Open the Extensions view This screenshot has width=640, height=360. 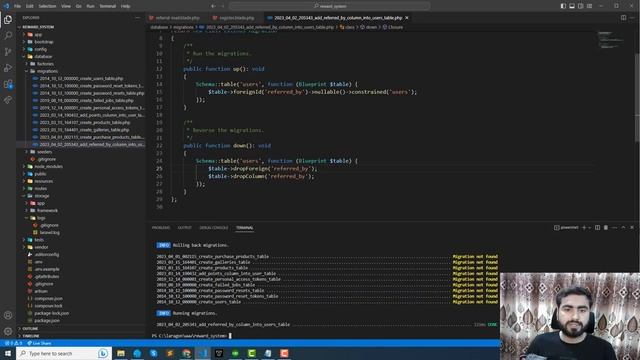coord(8,84)
